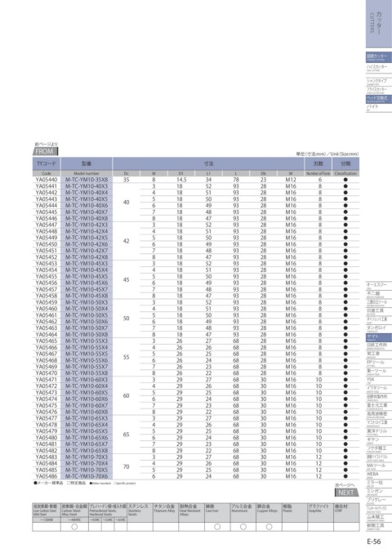The image size is (392, 553).
Task: Click the Cast Iron compatibility circle
Action: click(x=217, y=527)
